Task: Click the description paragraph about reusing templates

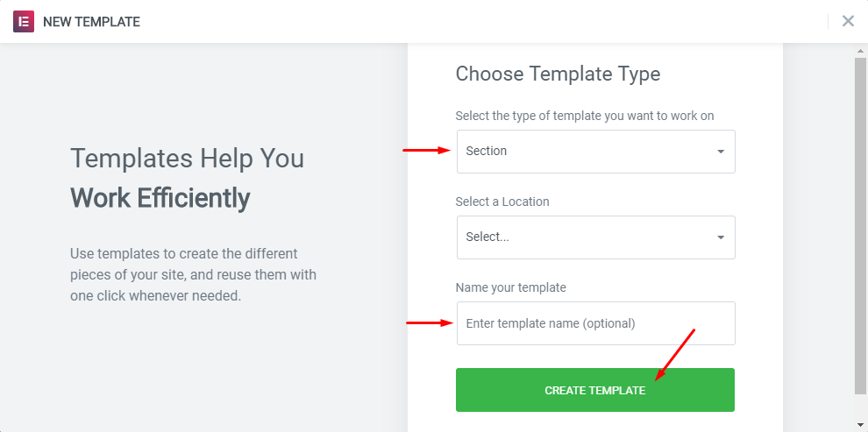Action: click(193, 274)
